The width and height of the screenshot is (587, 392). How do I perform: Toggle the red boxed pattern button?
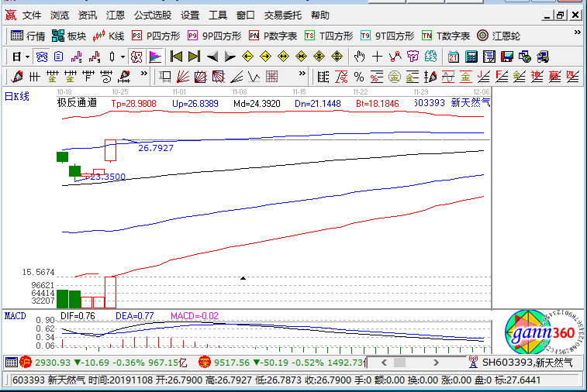pos(136,57)
